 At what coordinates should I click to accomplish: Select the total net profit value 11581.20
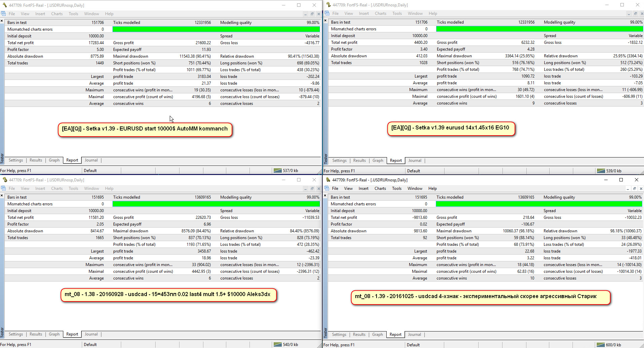(x=96, y=217)
